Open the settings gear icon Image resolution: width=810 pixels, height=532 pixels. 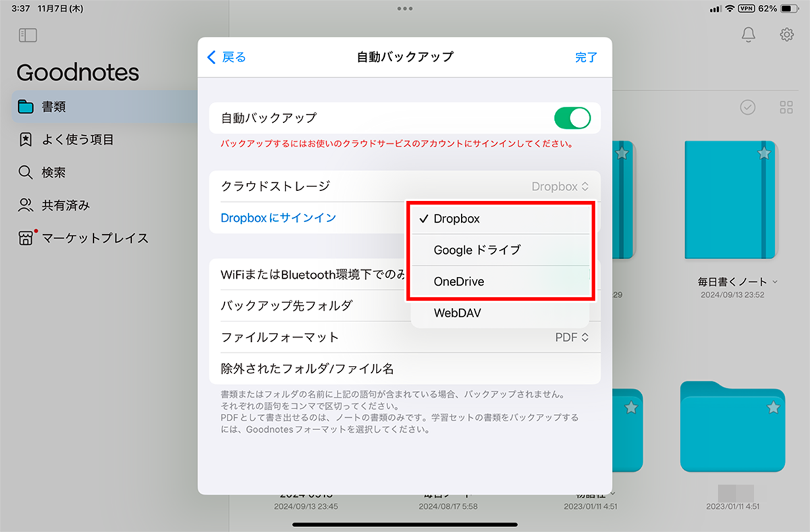[786, 35]
